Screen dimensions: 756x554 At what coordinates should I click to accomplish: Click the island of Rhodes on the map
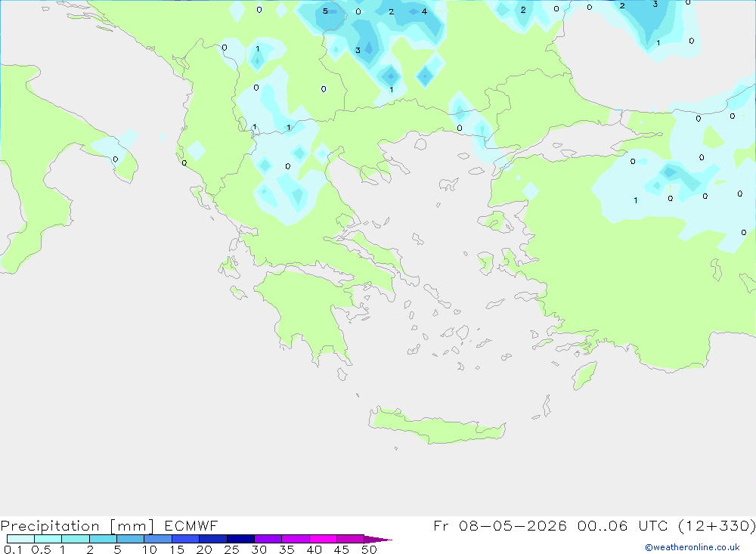pyautogui.click(x=584, y=376)
